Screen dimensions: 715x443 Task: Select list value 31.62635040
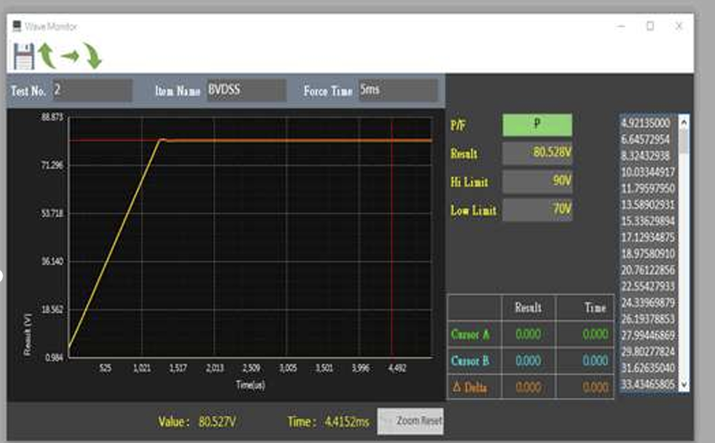coord(648,368)
